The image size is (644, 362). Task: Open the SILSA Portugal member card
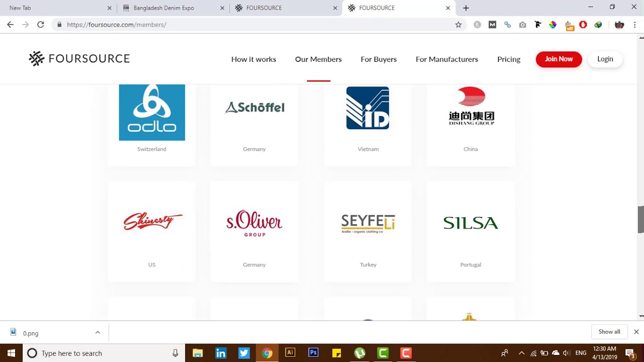pos(470,231)
